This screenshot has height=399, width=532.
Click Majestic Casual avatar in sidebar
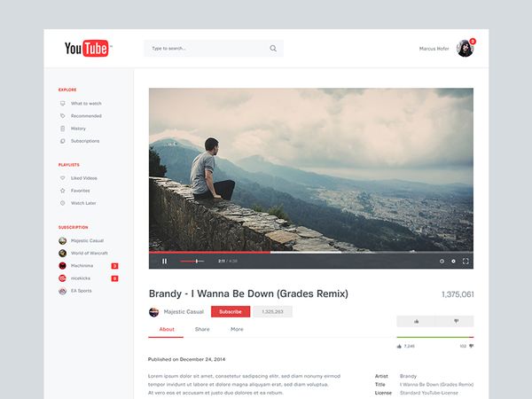[62, 240]
